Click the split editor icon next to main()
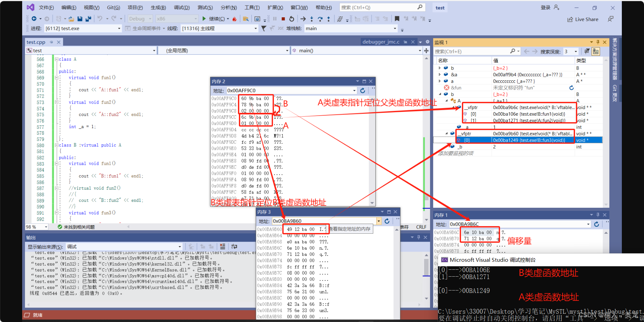This screenshot has width=644, height=322. [x=427, y=51]
